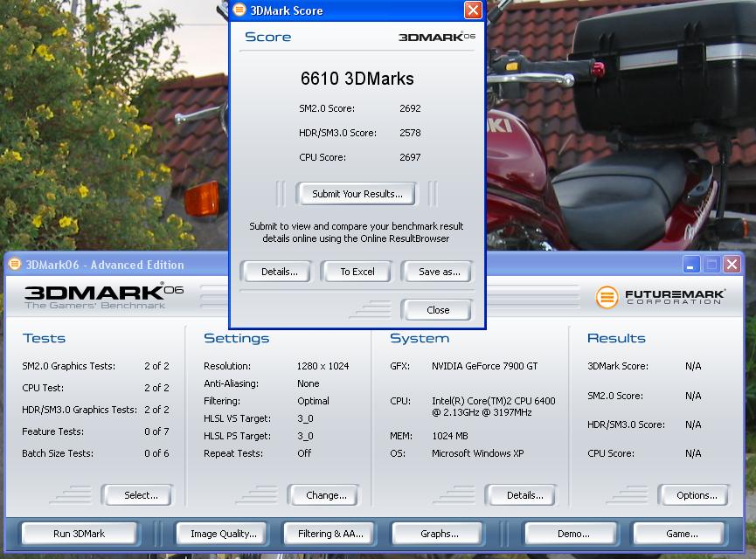Click SM2.0 Score value 2692
Viewport: 756px width, 559px height.
[410, 108]
